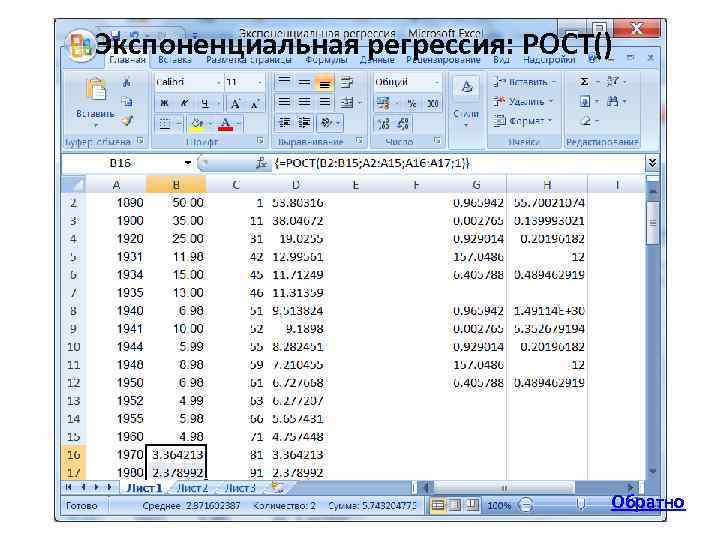Toggle italic (К) formatting
The image size is (720, 540).
tap(185, 104)
